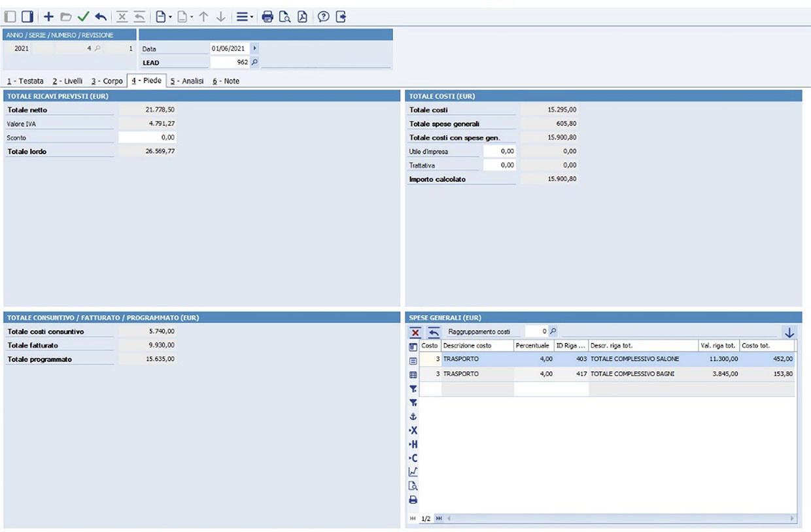The image size is (811, 532).
Task: Click the Trattativa percentage field
Action: [500, 165]
